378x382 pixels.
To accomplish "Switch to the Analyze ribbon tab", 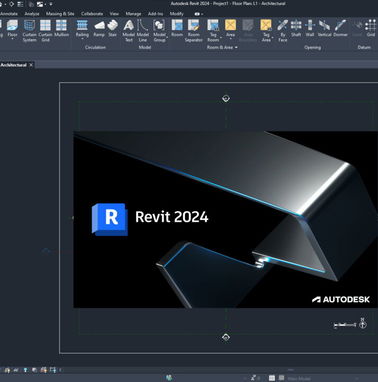I will click(x=32, y=14).
